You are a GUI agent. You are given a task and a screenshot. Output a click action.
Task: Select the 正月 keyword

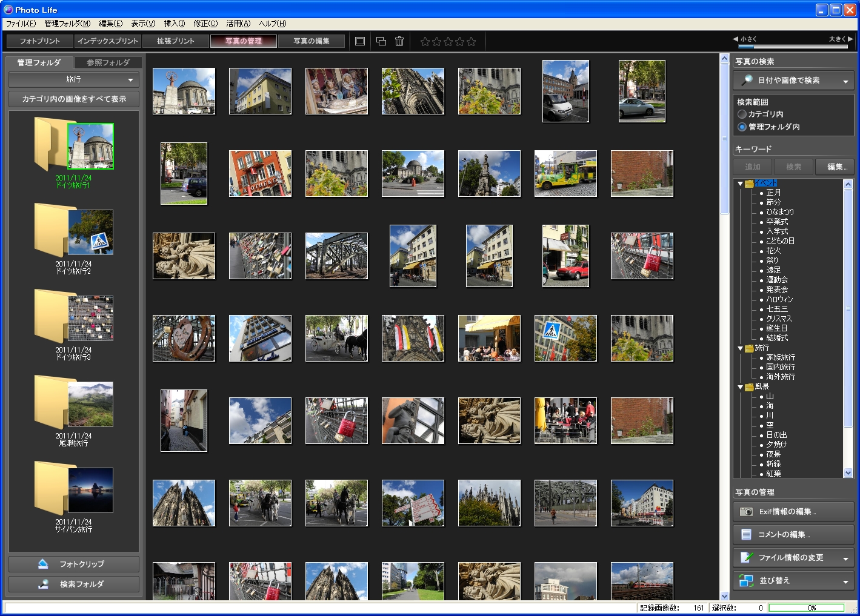pos(773,193)
